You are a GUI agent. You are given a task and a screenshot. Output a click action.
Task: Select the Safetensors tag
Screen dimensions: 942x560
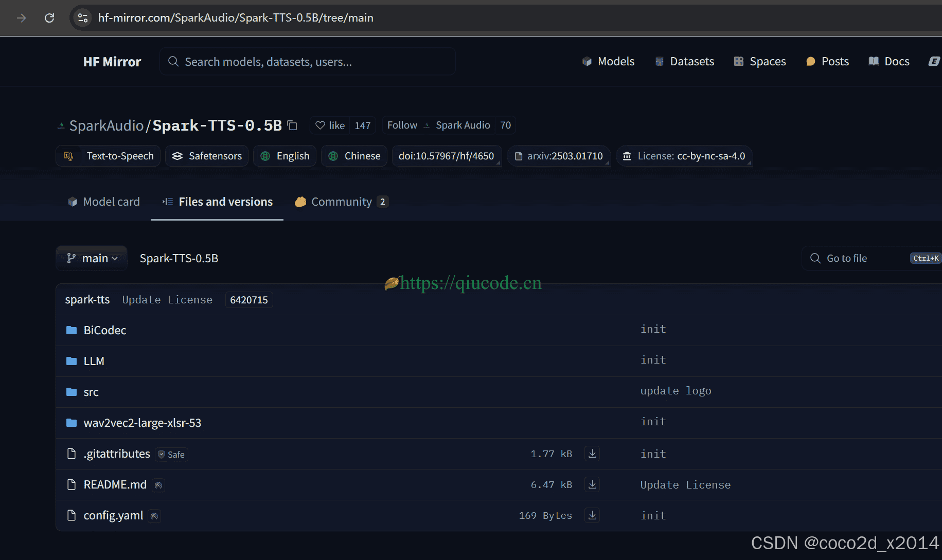207,156
